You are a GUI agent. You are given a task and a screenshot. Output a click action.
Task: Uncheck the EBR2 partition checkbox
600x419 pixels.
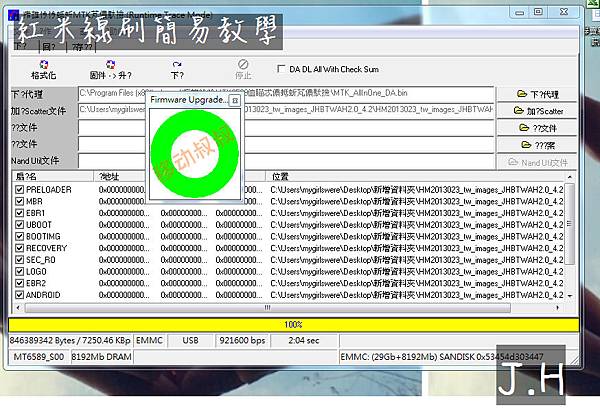pos(20,283)
